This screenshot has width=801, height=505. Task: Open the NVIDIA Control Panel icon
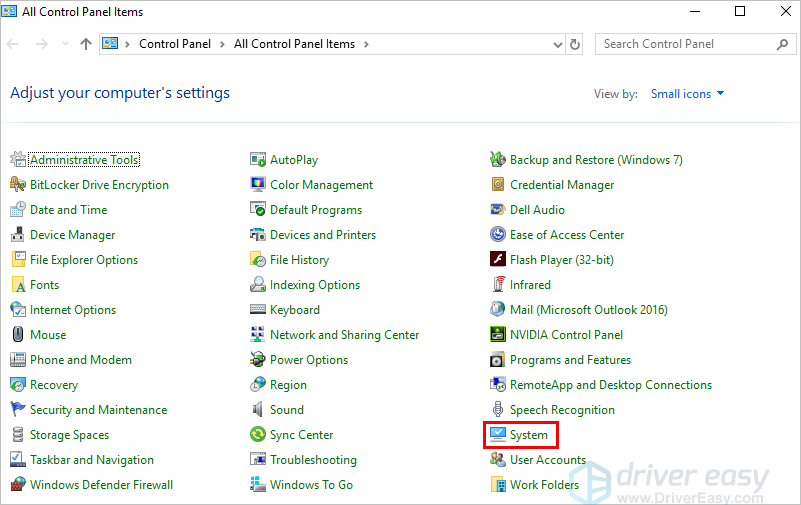tap(498, 335)
